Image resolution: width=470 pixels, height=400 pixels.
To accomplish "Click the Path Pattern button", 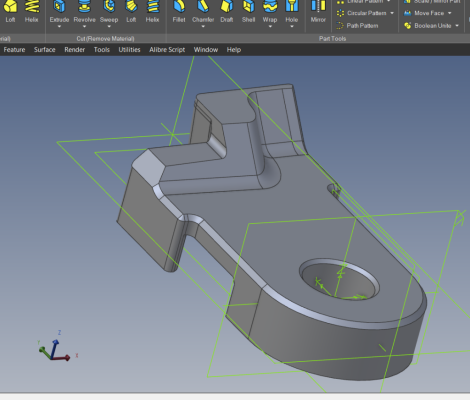I will (x=357, y=26).
